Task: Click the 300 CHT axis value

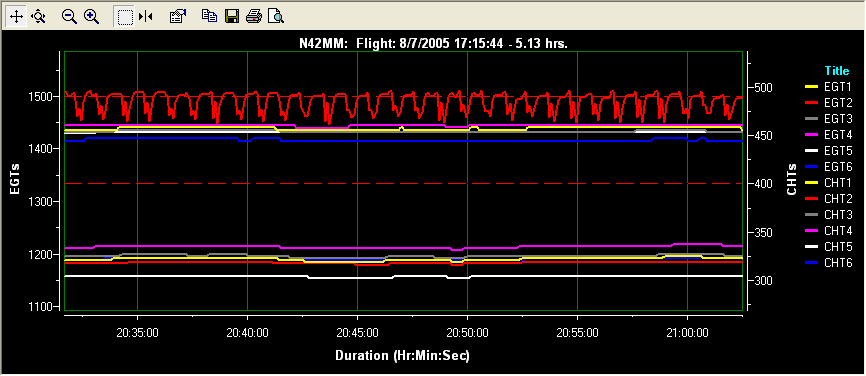Action: click(763, 280)
